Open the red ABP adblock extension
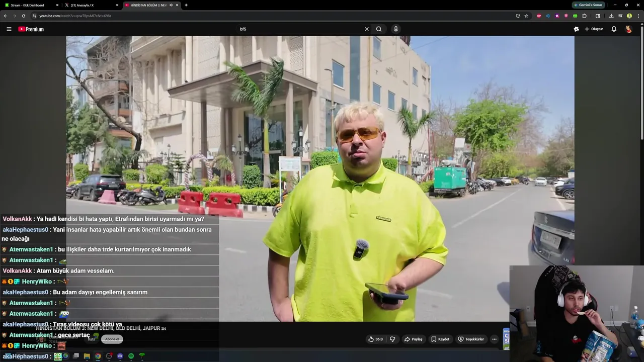The height and width of the screenshot is (362, 644). point(539,16)
